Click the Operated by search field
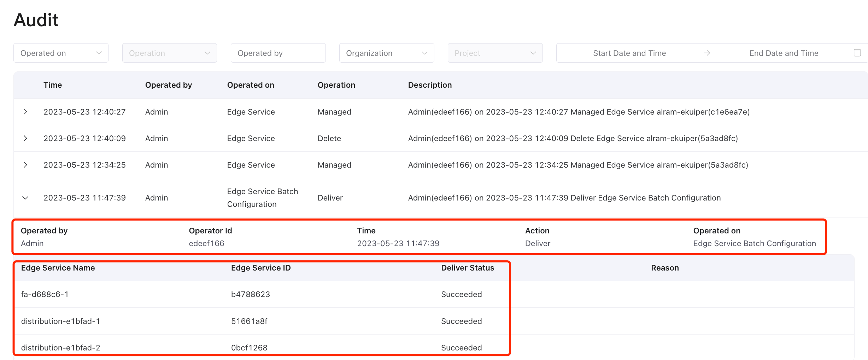The width and height of the screenshot is (868, 360). tap(278, 53)
